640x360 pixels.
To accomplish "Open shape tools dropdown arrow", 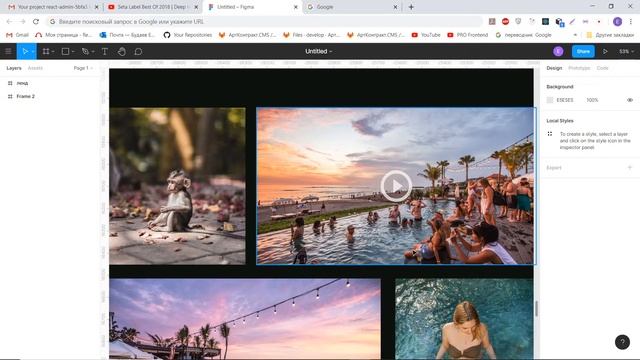I will 73,52.
